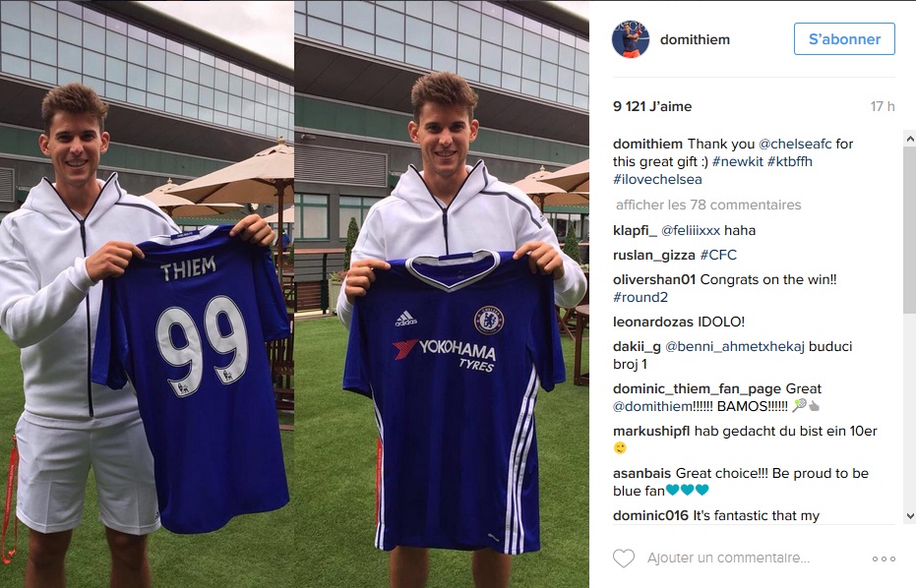Open klapfi_ commenter profile
This screenshot has height=588, width=916.
pos(635,231)
